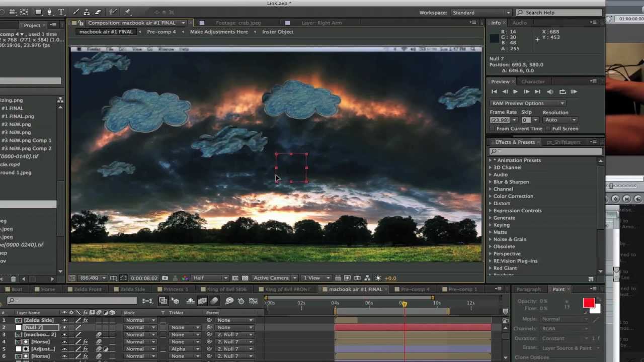Switch to the Character panel tab

533,81
